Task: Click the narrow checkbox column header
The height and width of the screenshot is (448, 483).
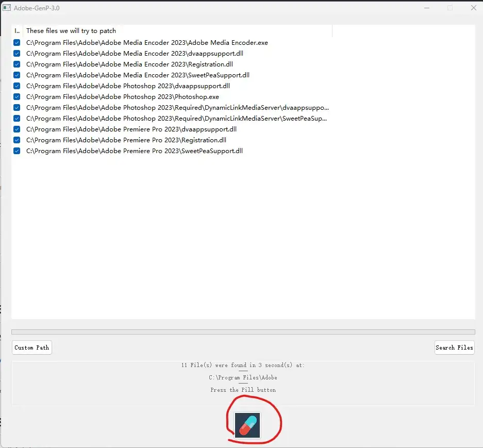Action: pyautogui.click(x=16, y=30)
